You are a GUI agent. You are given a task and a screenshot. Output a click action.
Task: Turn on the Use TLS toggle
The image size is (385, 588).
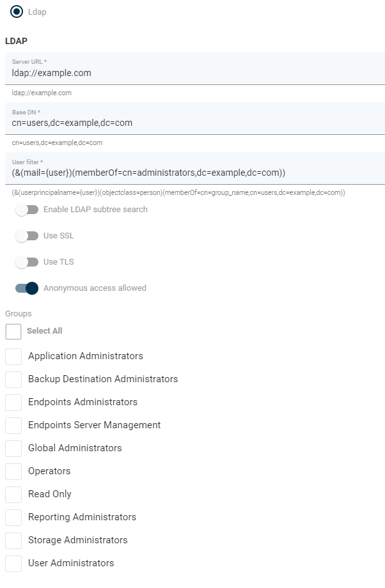coord(27,262)
